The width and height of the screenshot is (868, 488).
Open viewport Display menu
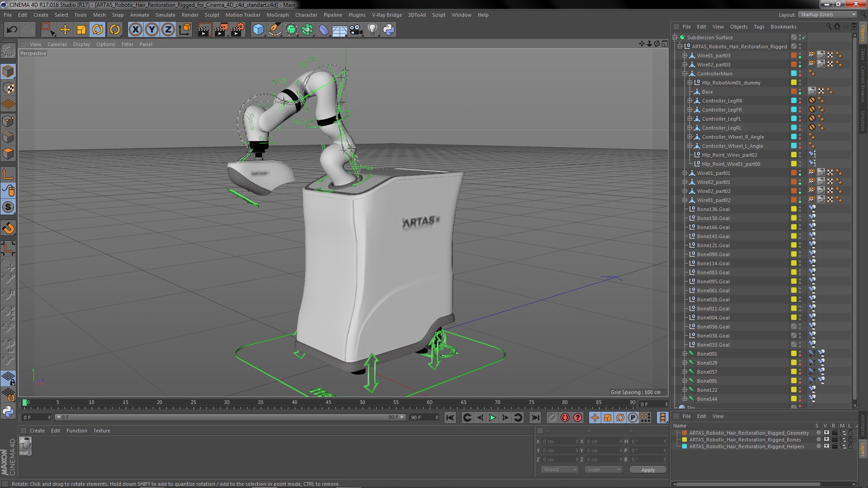point(81,44)
